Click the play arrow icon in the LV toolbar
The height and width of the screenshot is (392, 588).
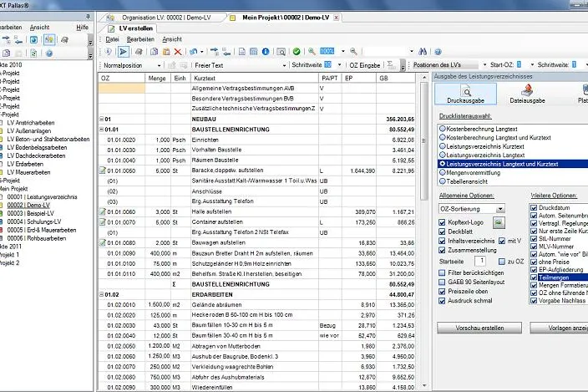point(124,51)
